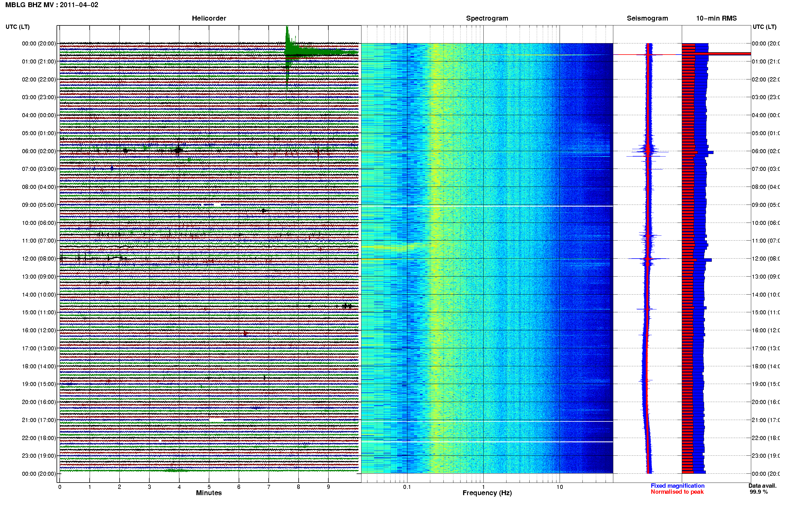Image resolution: width=812 pixels, height=508 pixels.
Task: Click the '19:00 (15:00)' helicorder time label
Action: pos(39,384)
